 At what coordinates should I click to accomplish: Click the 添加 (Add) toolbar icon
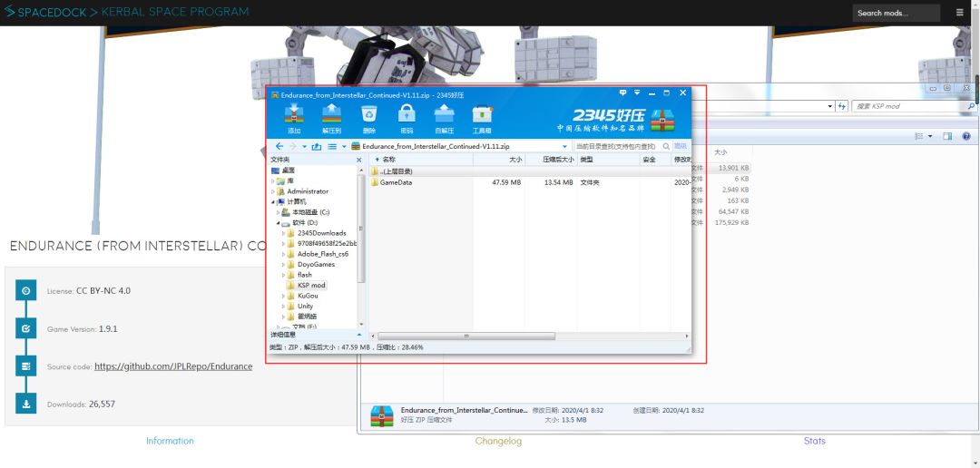click(x=294, y=113)
